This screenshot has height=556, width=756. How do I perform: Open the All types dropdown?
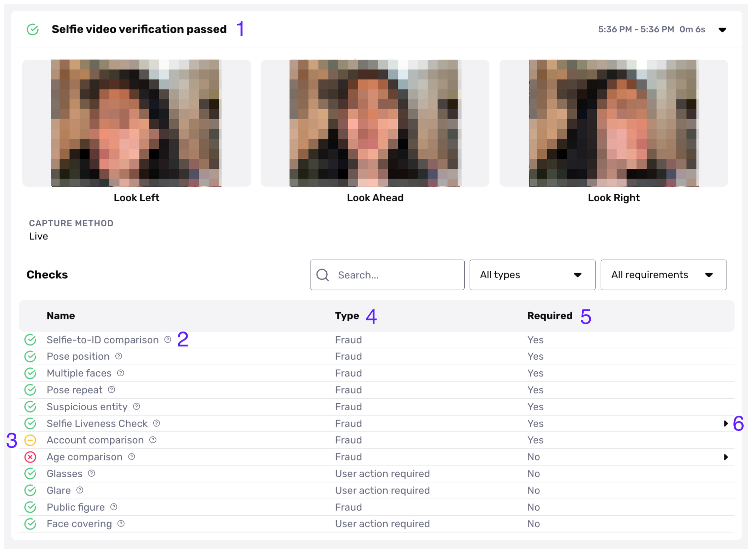coord(532,275)
